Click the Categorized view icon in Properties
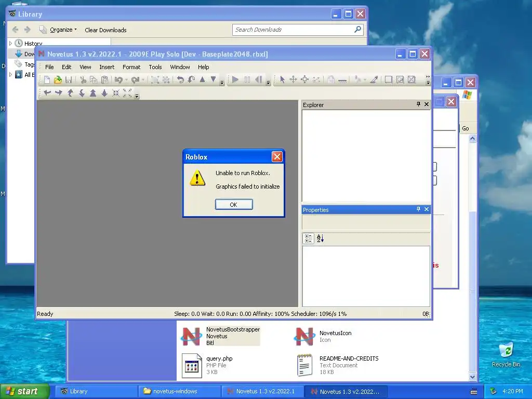 point(309,238)
